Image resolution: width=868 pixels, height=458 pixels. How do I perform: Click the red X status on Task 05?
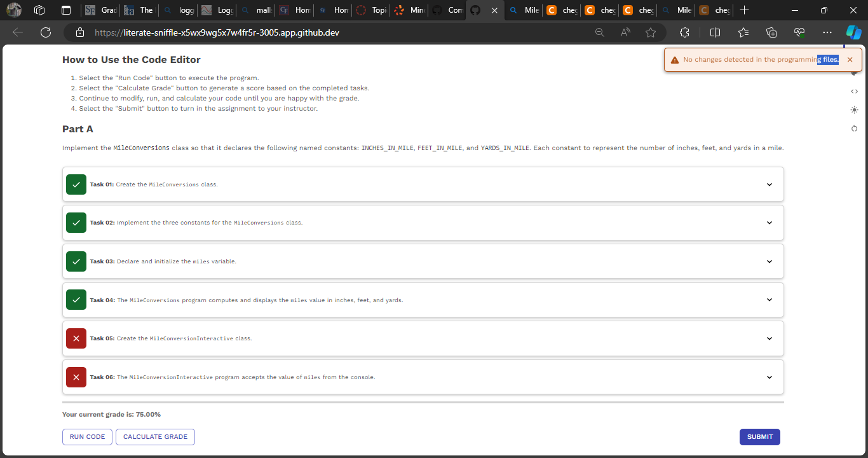76,338
